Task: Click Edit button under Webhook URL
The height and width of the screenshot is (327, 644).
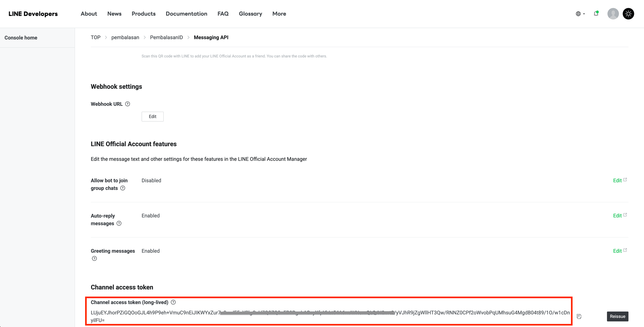Action: click(x=152, y=116)
